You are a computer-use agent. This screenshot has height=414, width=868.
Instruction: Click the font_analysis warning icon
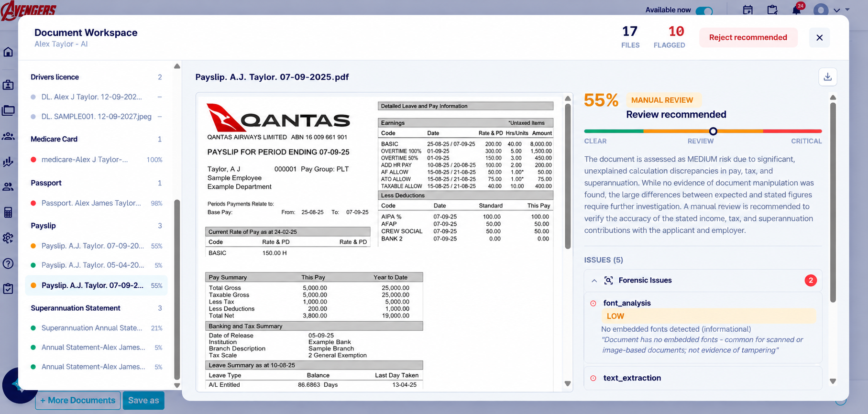pos(593,303)
